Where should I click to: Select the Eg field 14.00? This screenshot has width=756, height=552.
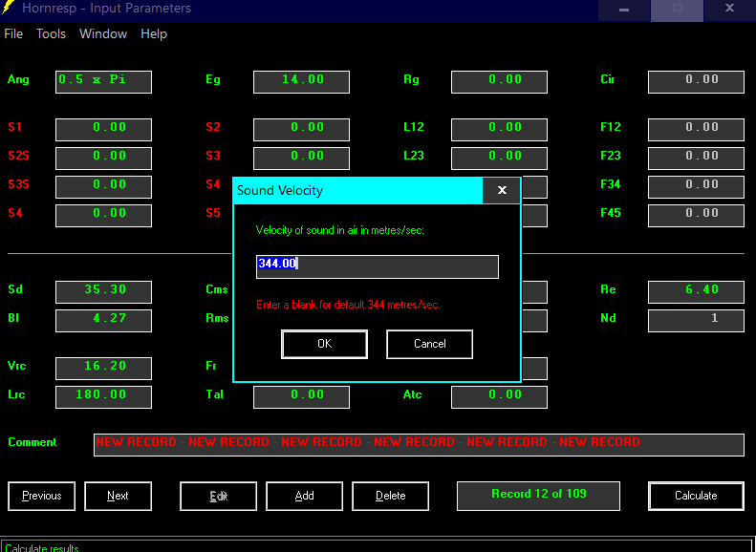coord(301,82)
